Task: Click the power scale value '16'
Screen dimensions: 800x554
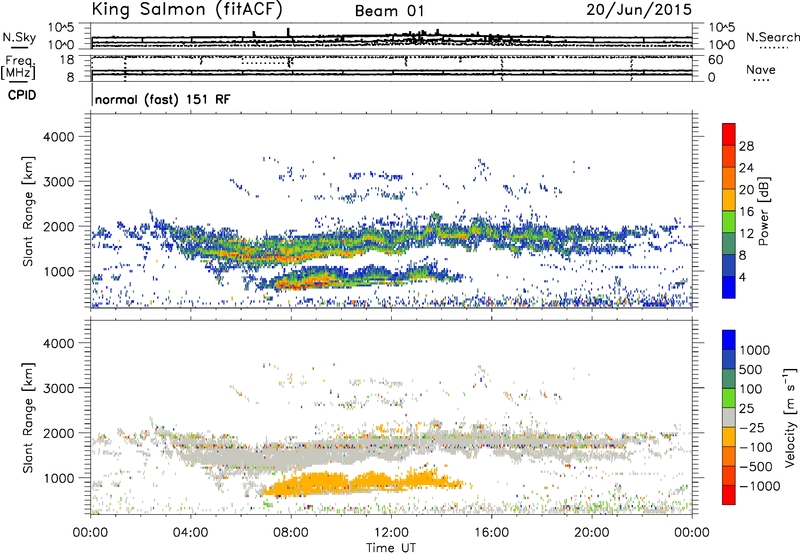Action: pos(746,212)
